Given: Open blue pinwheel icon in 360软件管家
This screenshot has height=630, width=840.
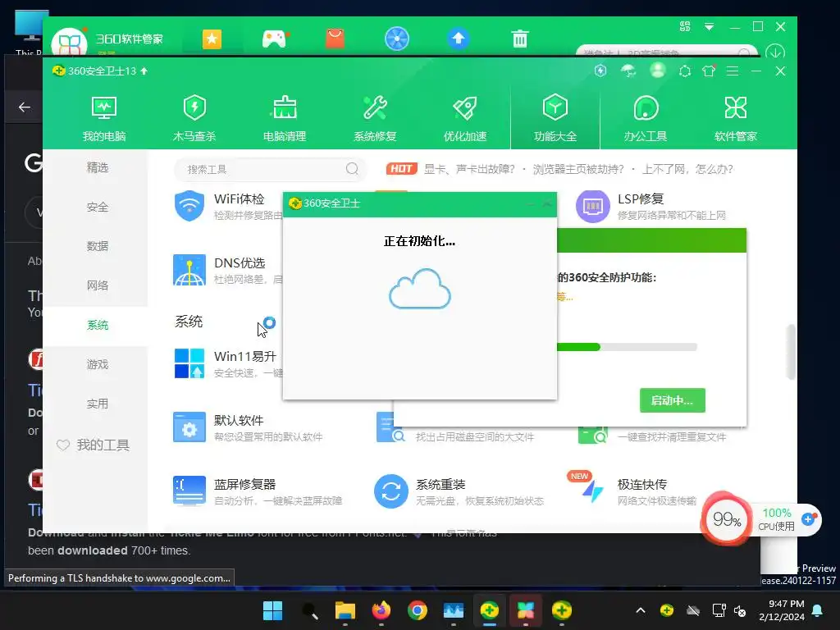Looking at the screenshot, I should tap(397, 39).
